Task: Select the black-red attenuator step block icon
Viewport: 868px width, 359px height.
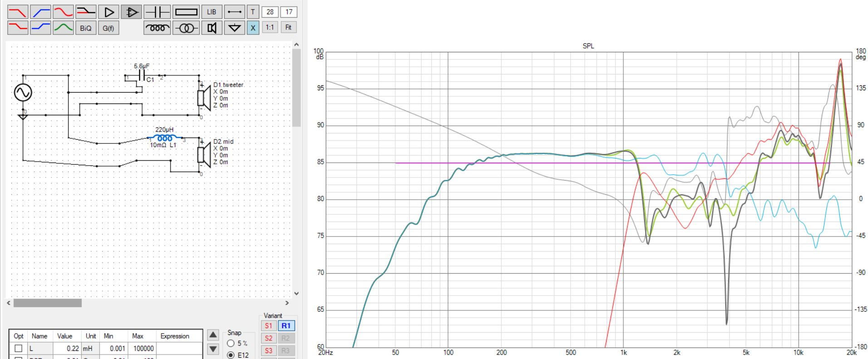Action: click(86, 12)
